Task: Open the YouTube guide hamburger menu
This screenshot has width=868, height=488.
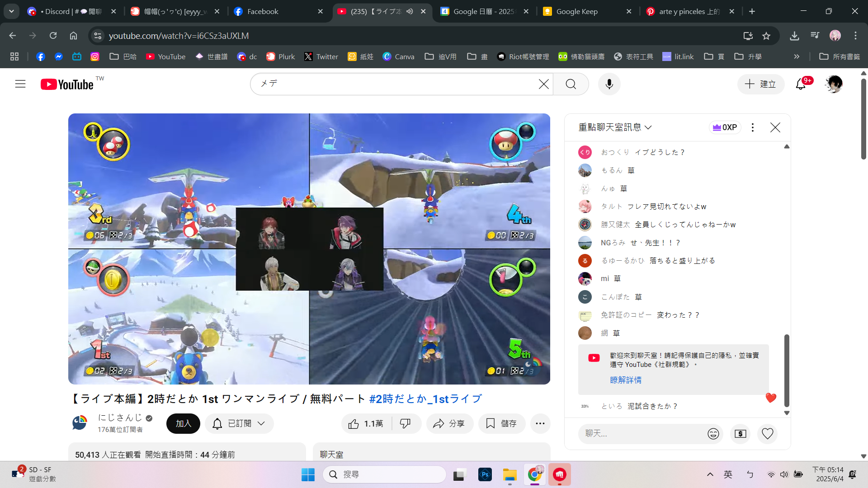Action: click(20, 84)
